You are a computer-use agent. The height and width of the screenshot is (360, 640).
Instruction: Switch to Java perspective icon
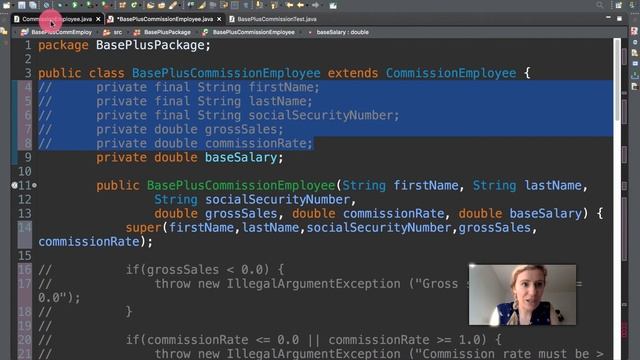coord(632,5)
